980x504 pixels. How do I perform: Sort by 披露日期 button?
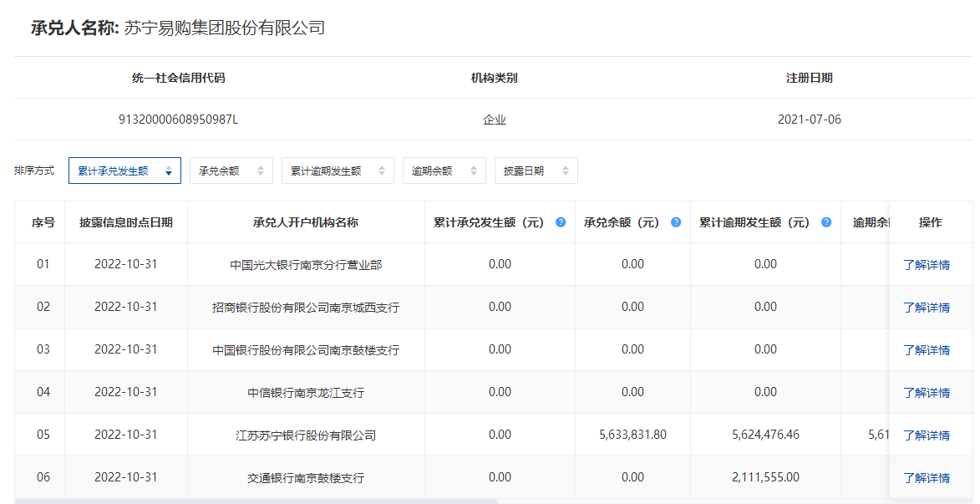[x=536, y=171]
